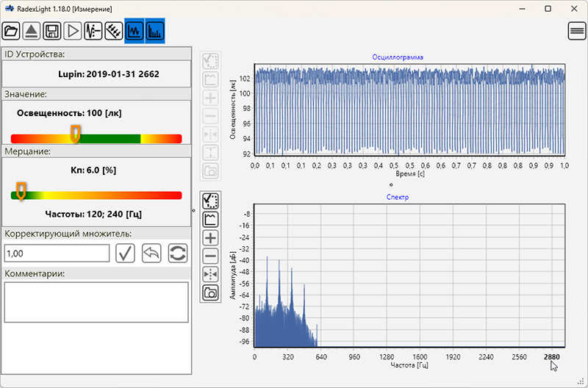Save measurement with the floppy disk icon

point(52,31)
